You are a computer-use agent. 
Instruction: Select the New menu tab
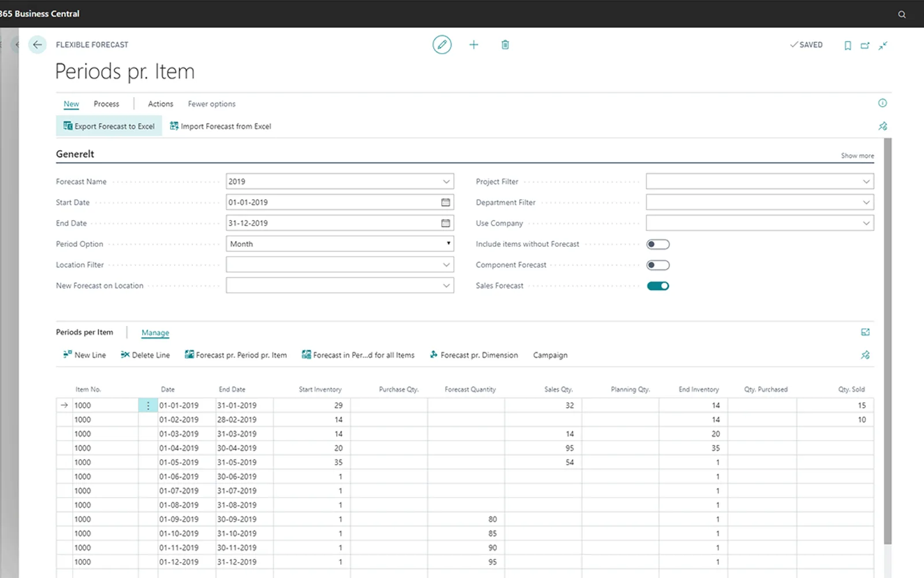pyautogui.click(x=71, y=104)
